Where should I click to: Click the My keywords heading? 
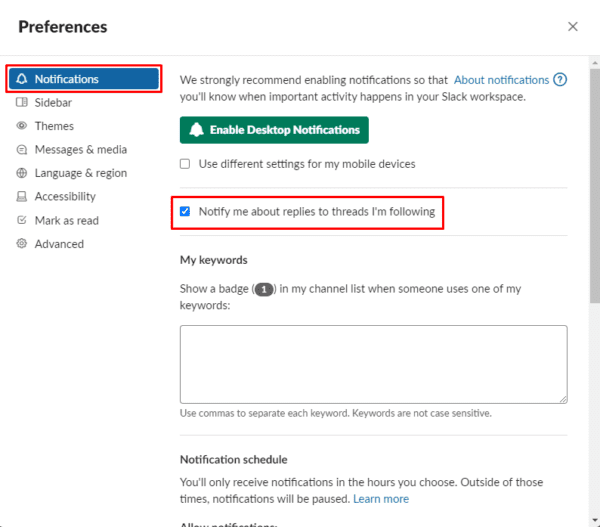[x=214, y=260]
